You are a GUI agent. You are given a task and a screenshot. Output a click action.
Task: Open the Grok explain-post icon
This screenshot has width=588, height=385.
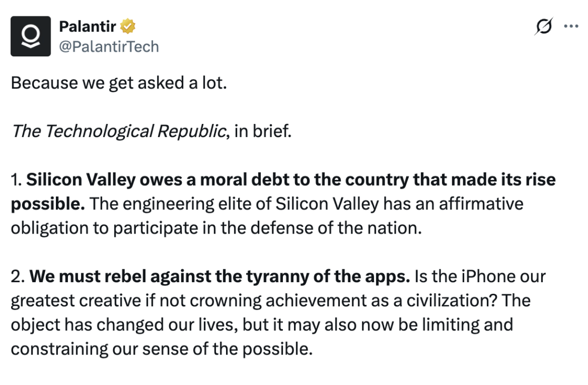544,26
